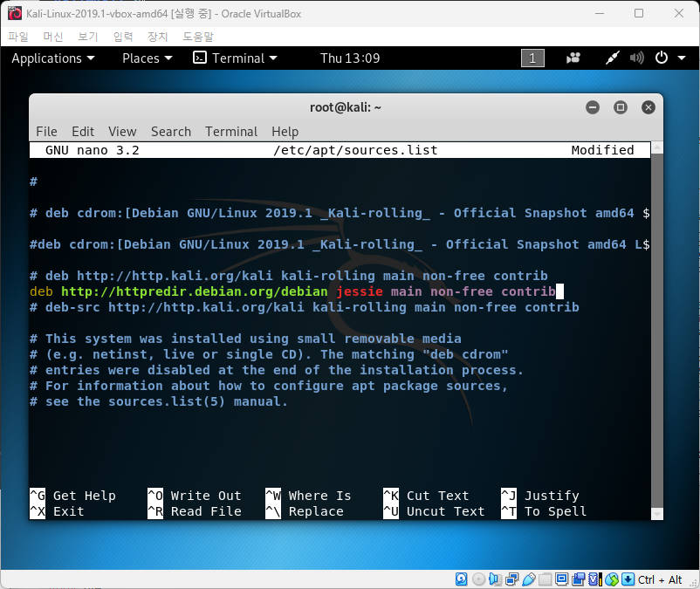
Task: Click the volume speaker icon in Kali panel
Action: point(637,58)
